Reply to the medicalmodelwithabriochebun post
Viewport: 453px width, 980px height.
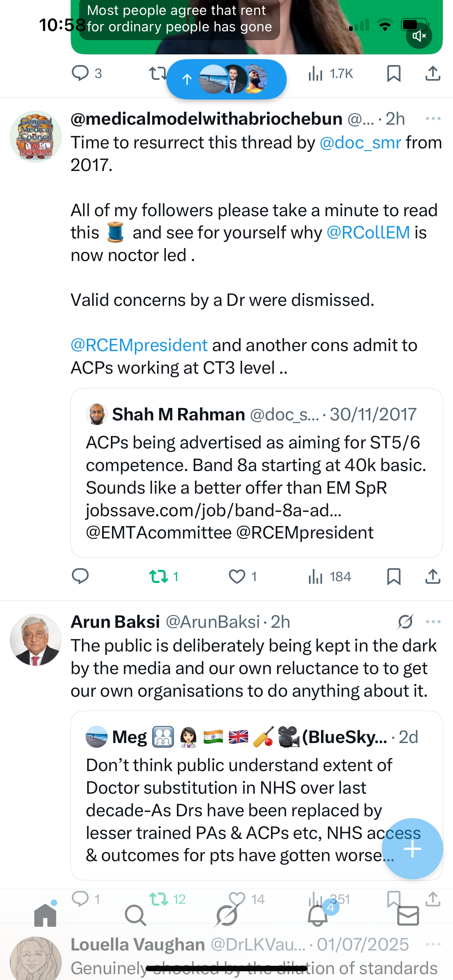pos(80,577)
